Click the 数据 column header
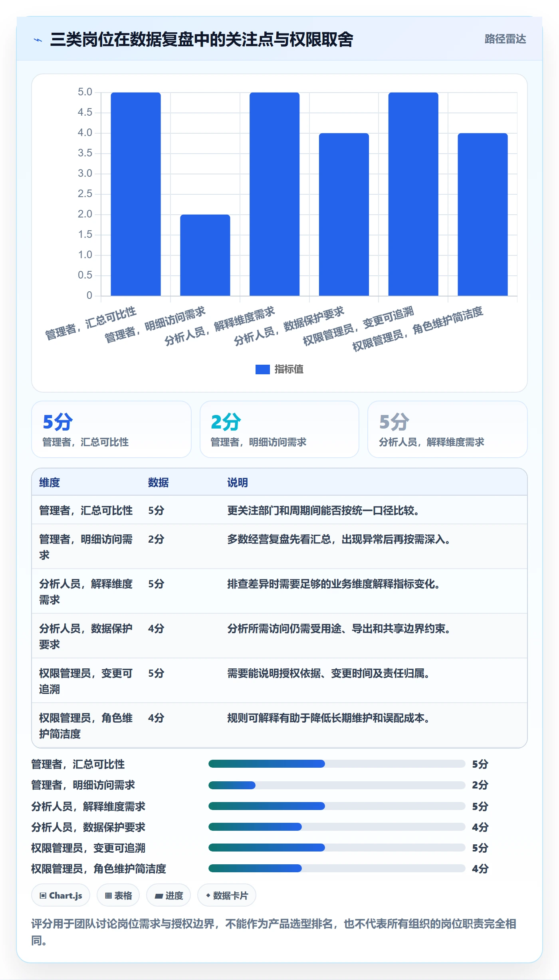559x980 pixels. pos(159,482)
